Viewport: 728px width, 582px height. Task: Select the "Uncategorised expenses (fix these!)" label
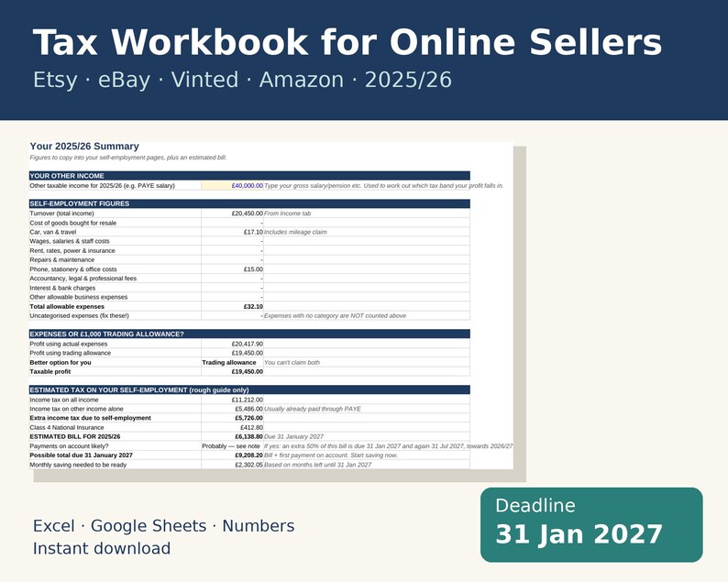coord(80,315)
